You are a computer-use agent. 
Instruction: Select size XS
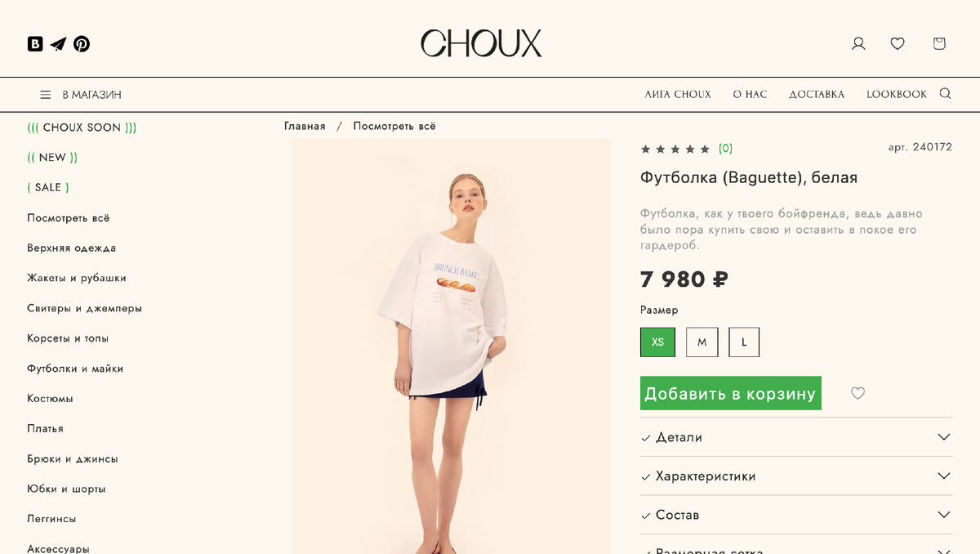click(x=657, y=342)
